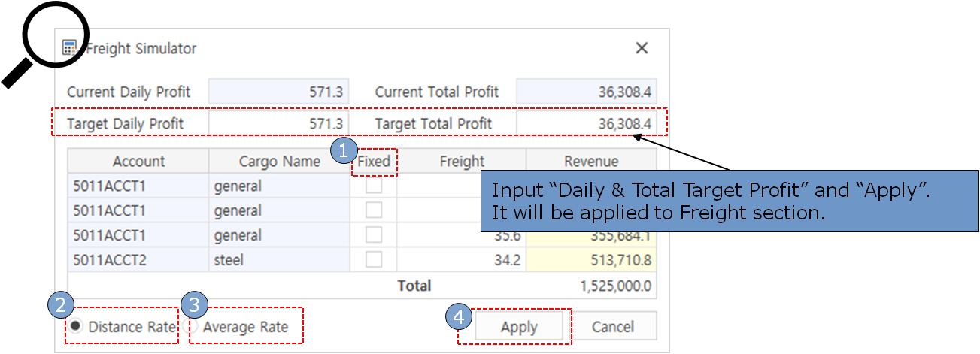
Task: Click the Current Daily Profit label
Action: click(129, 92)
